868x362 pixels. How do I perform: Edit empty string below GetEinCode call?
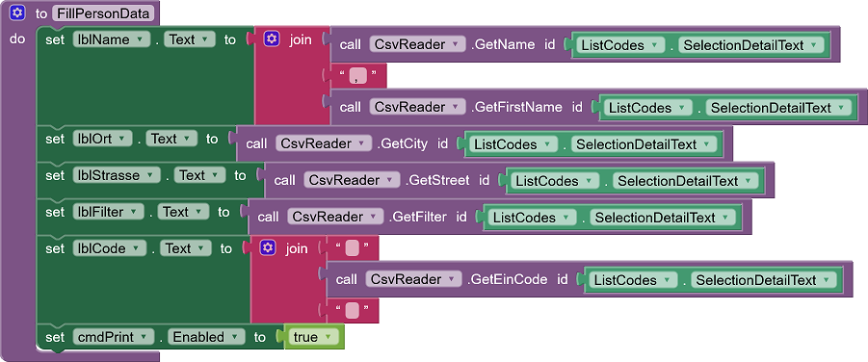point(352,310)
